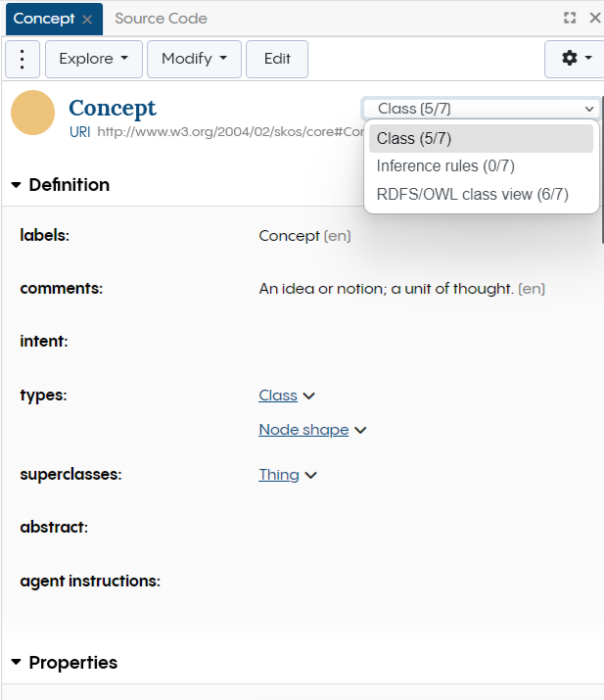Click the 'types:' field name
Image resolution: width=604 pixels, height=700 pixels.
[43, 396]
